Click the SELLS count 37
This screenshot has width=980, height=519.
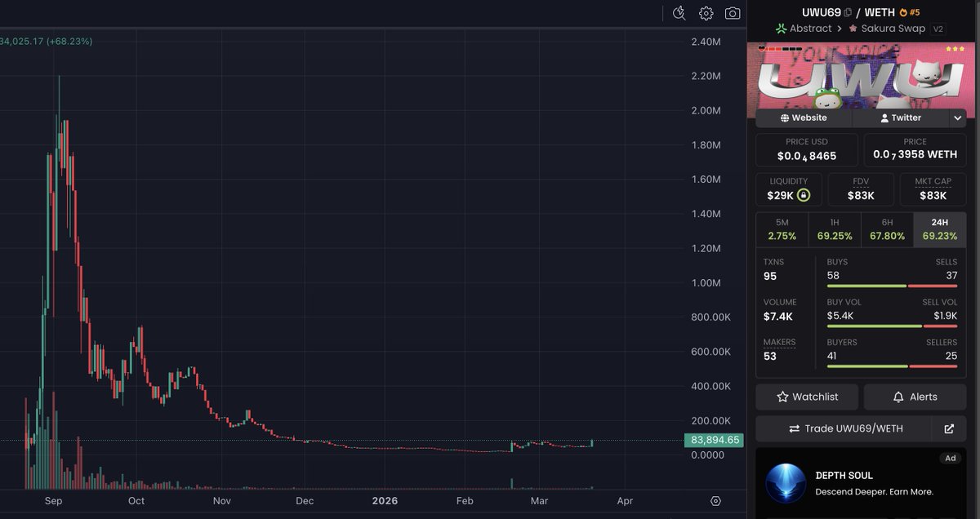pos(951,276)
